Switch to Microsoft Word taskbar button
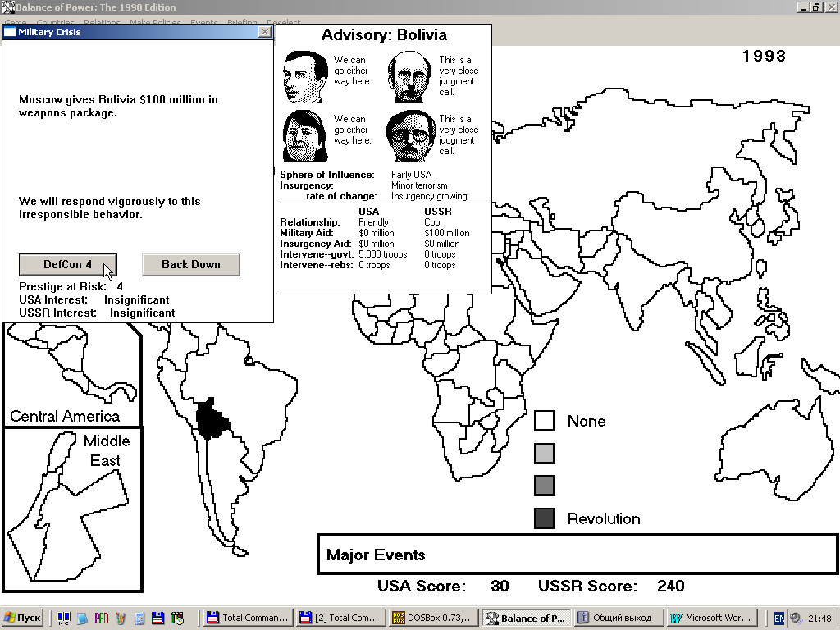840x630 pixels. tap(712, 618)
